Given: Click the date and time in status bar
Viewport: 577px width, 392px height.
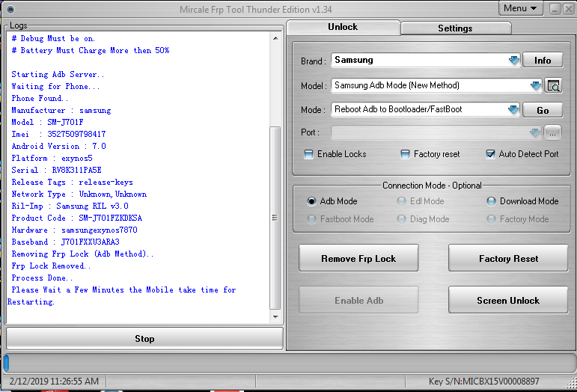Looking at the screenshot, I should [x=54, y=382].
